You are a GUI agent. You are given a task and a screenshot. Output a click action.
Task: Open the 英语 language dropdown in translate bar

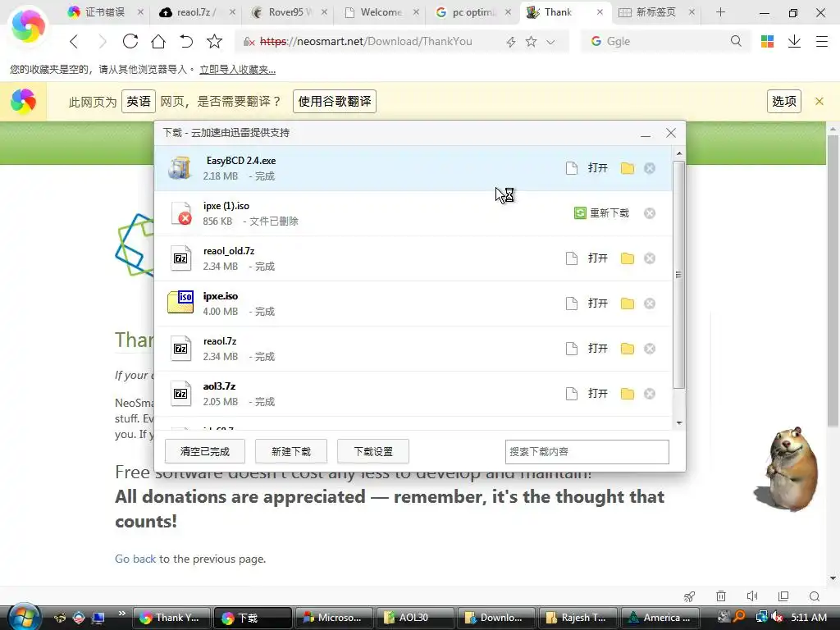tap(139, 101)
